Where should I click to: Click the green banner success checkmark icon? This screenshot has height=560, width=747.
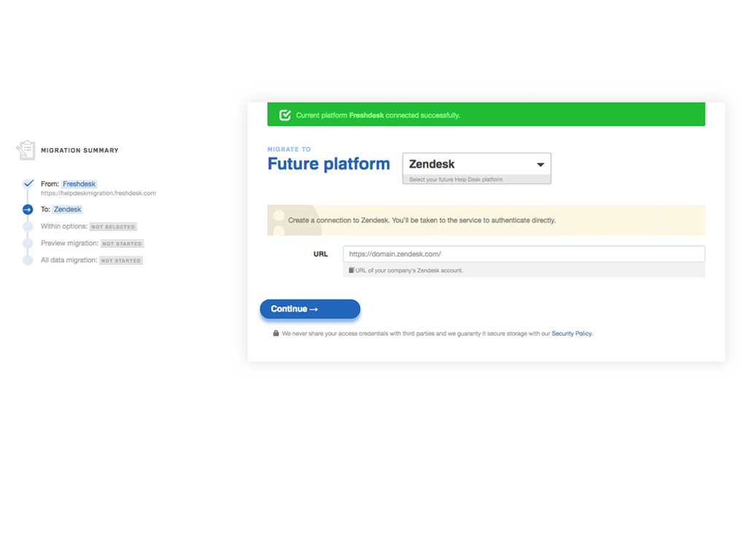[285, 115]
